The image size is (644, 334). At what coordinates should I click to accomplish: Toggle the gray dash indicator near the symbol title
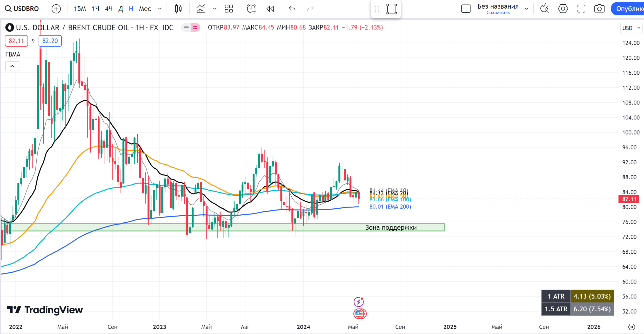(x=186, y=27)
